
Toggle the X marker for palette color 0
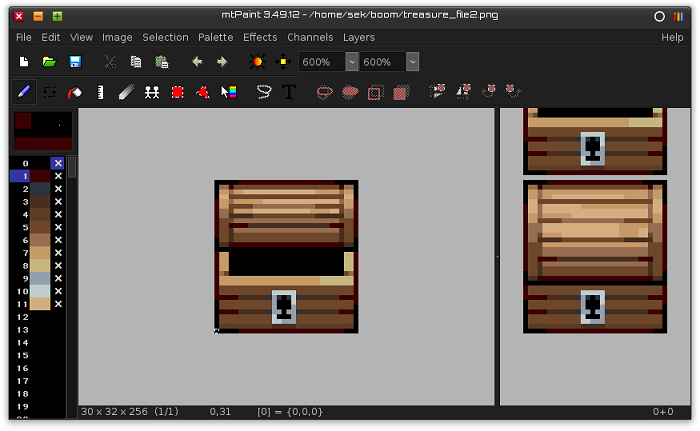click(58, 163)
